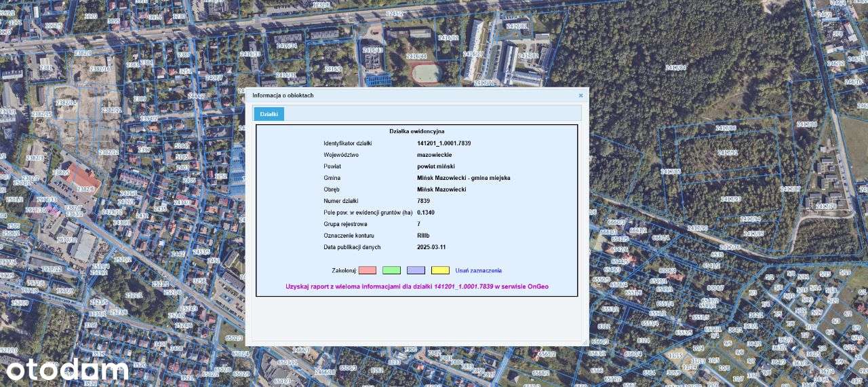Click the otodom watermark logo
Viewport: 868px width, 387px height.
[66, 369]
